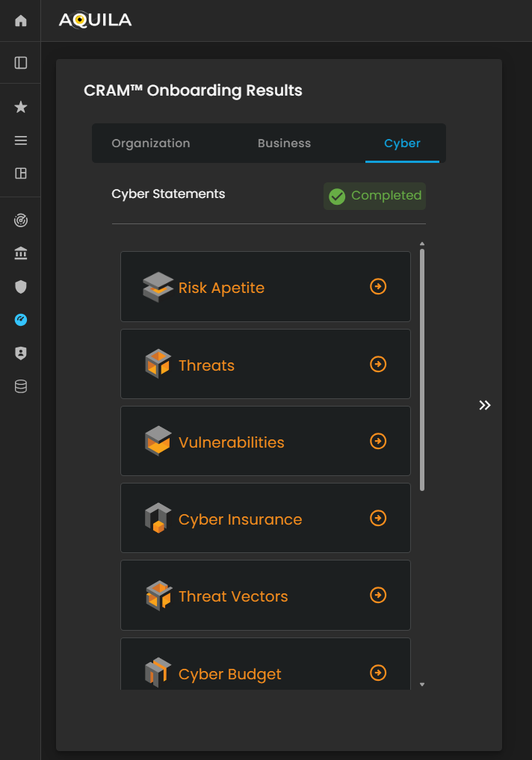
Task: Open the hamburger list menu icon
Action: (x=21, y=140)
